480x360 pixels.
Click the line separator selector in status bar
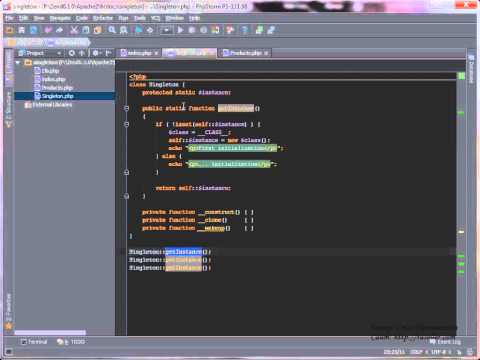click(x=419, y=352)
